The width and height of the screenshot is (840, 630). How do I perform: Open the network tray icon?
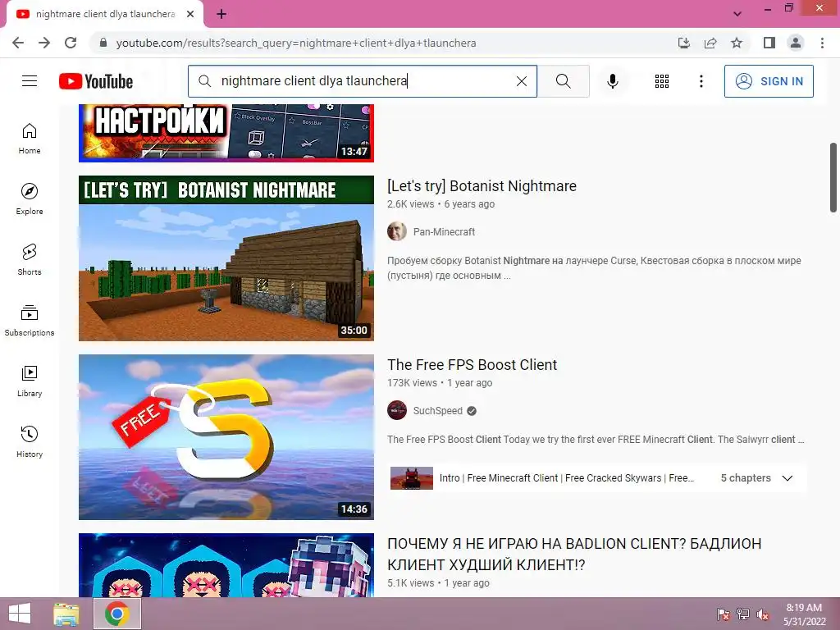pyautogui.click(x=743, y=614)
